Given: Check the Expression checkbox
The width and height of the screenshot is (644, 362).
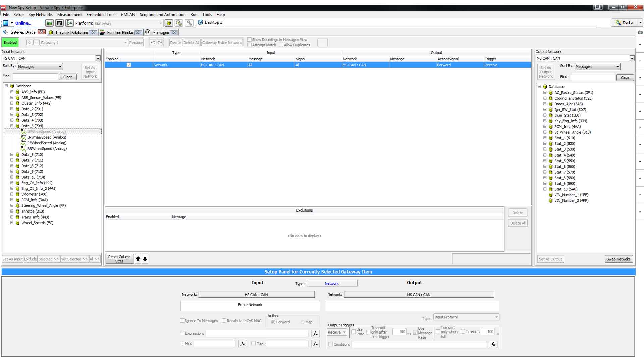Looking at the screenshot, I should [182, 333].
